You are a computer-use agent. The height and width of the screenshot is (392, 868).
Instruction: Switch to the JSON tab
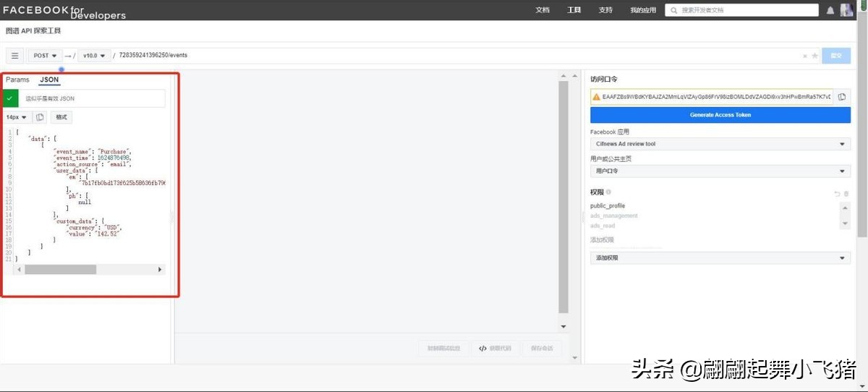coord(49,80)
